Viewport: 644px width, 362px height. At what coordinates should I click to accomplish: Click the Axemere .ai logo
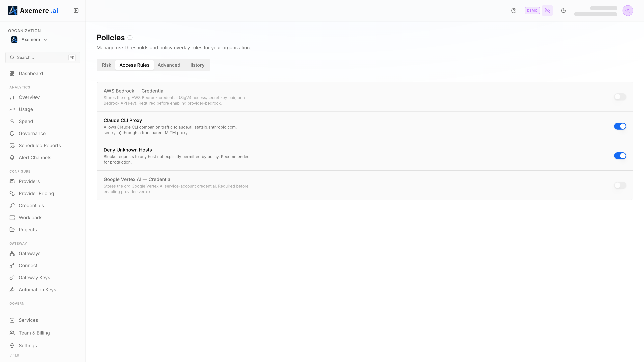[x=33, y=11]
